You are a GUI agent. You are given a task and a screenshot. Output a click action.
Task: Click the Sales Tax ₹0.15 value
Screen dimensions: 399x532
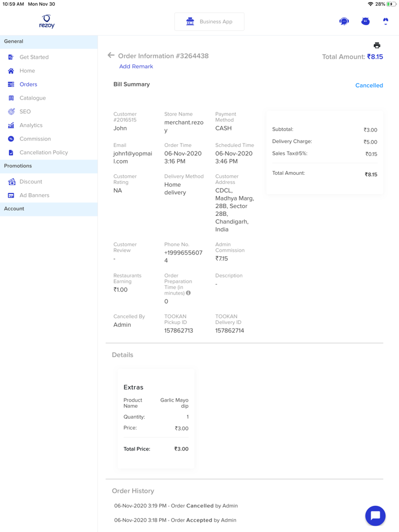371,154
